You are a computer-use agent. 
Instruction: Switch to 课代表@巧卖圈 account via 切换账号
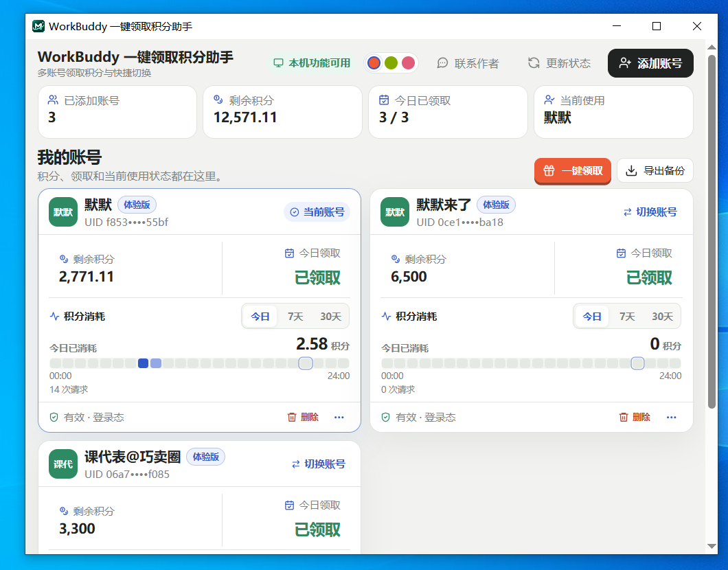point(319,464)
